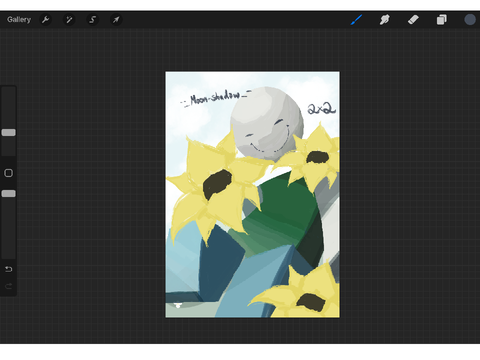480x360 pixels.
Task: Open the Actions wrench menu
Action: [x=46, y=20]
